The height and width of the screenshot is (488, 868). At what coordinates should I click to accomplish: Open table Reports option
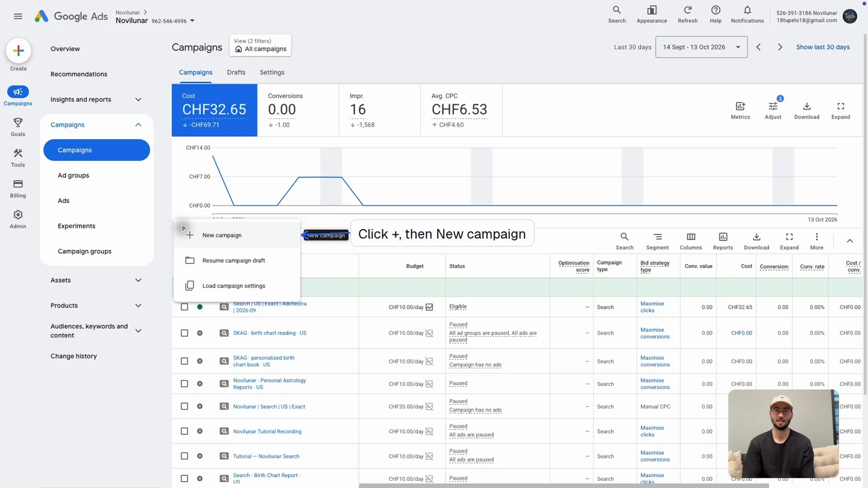pyautogui.click(x=723, y=241)
